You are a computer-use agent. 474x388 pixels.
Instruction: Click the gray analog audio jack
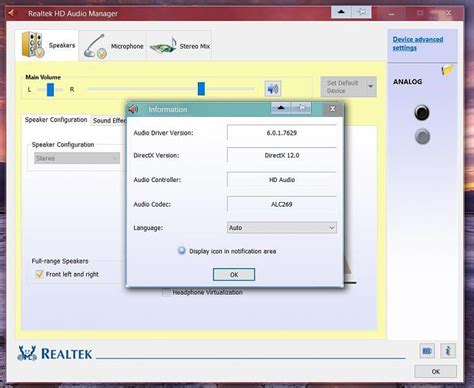click(x=422, y=136)
